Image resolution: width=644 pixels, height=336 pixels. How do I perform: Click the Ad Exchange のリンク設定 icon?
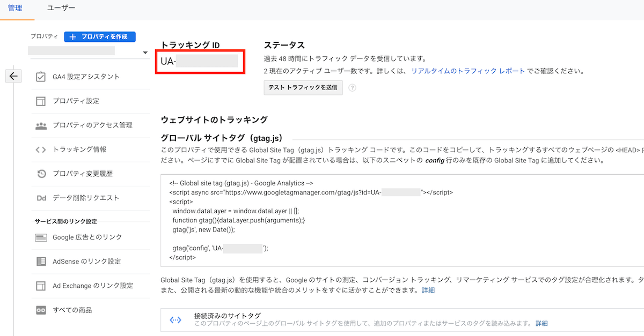coord(41,286)
